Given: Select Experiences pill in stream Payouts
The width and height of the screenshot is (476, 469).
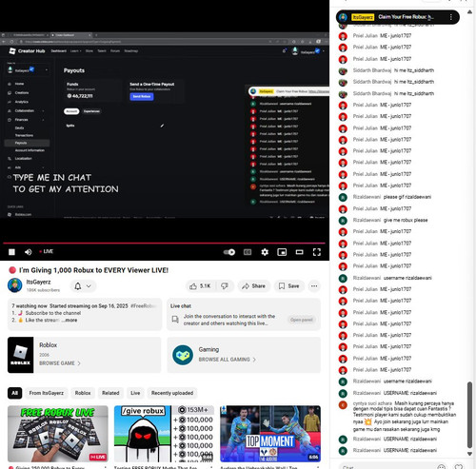Looking at the screenshot, I should pos(91,111).
